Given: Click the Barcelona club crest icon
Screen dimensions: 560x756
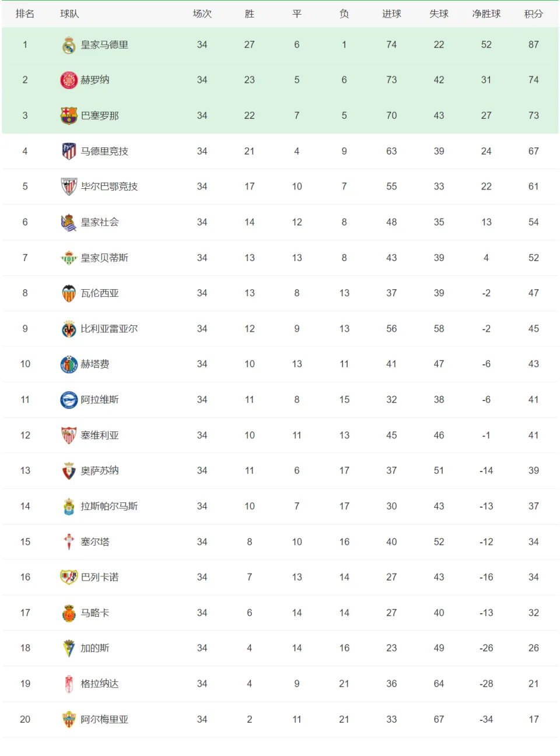Looking at the screenshot, I should [x=69, y=115].
